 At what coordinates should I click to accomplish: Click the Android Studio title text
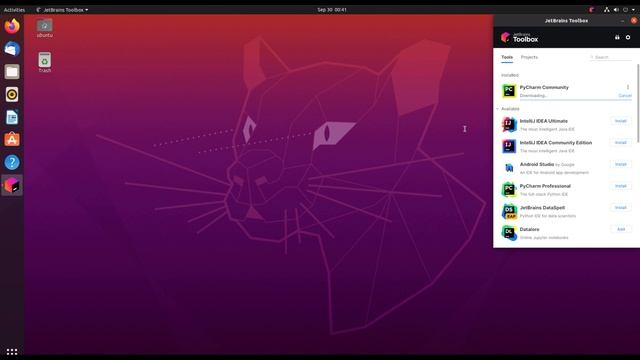537,164
